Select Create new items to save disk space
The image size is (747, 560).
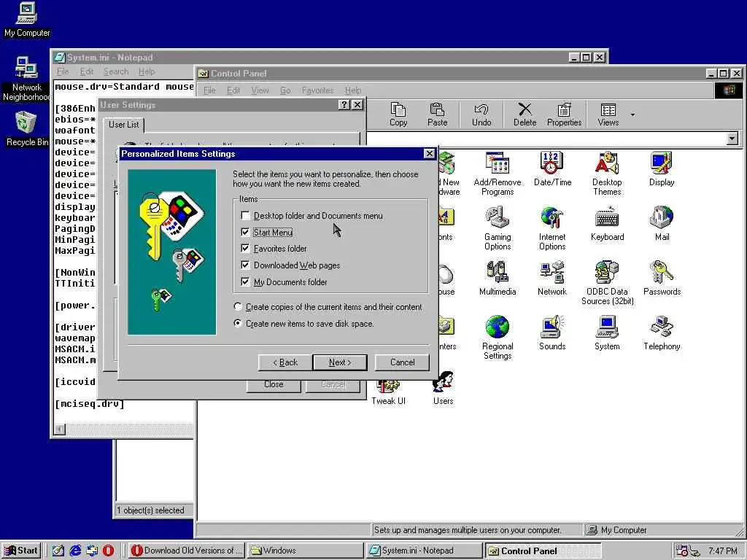[238, 323]
